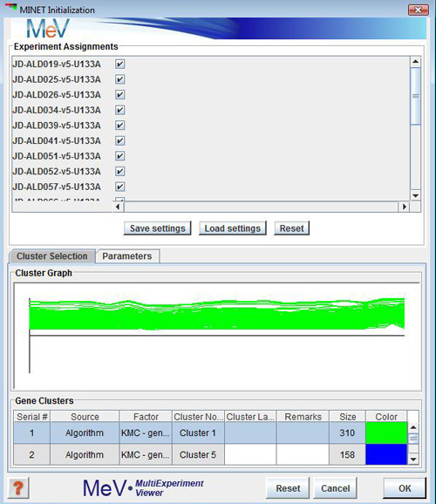Click down arrow of Gene Clusters scrollbar
The height and width of the screenshot is (504, 436).
point(413,460)
